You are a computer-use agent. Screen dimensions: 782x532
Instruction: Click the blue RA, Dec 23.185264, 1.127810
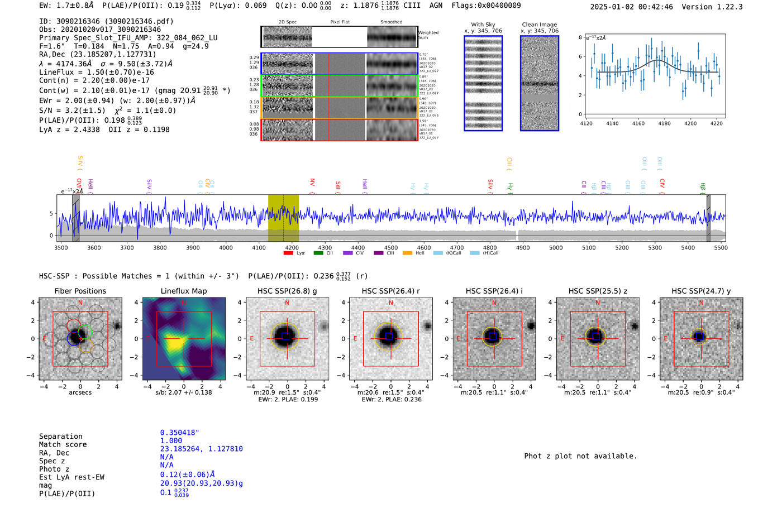[x=202, y=449]
